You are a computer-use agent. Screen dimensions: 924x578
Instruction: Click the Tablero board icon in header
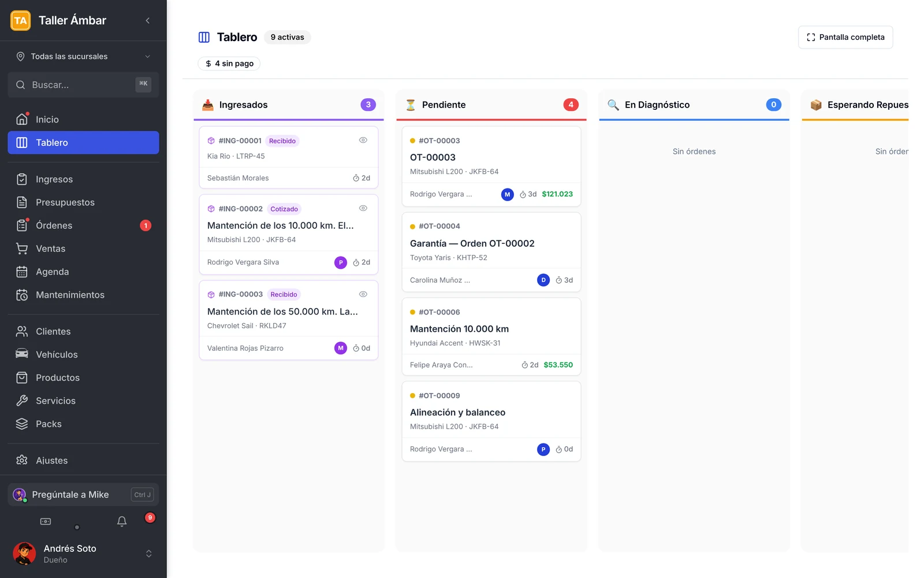click(x=204, y=38)
